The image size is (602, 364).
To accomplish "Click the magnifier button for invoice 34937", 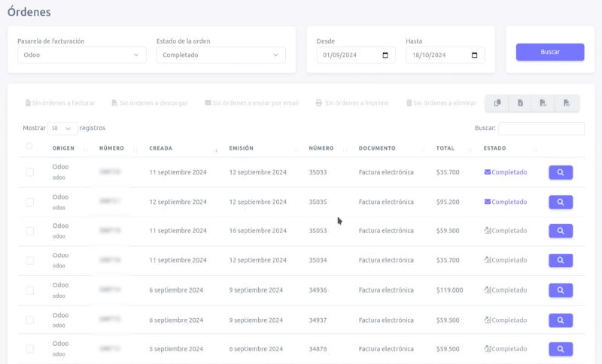I will [561, 320].
